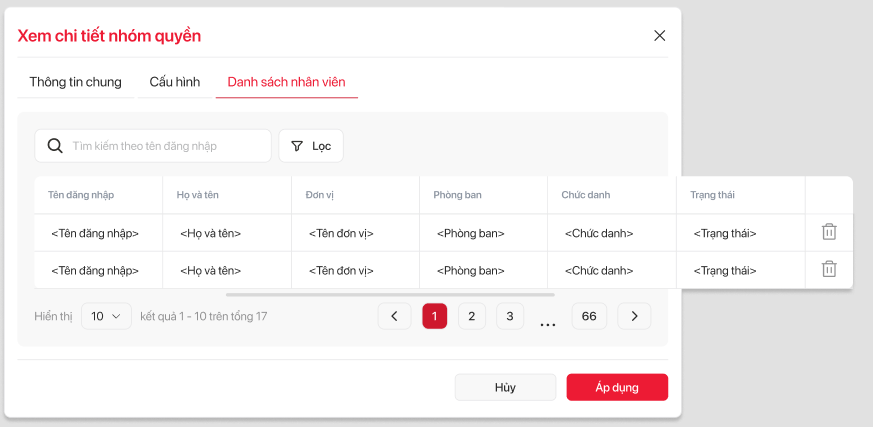Expand the rows-per-page dropdown showing 10
Image resolution: width=873 pixels, height=427 pixels.
pyautogui.click(x=106, y=316)
